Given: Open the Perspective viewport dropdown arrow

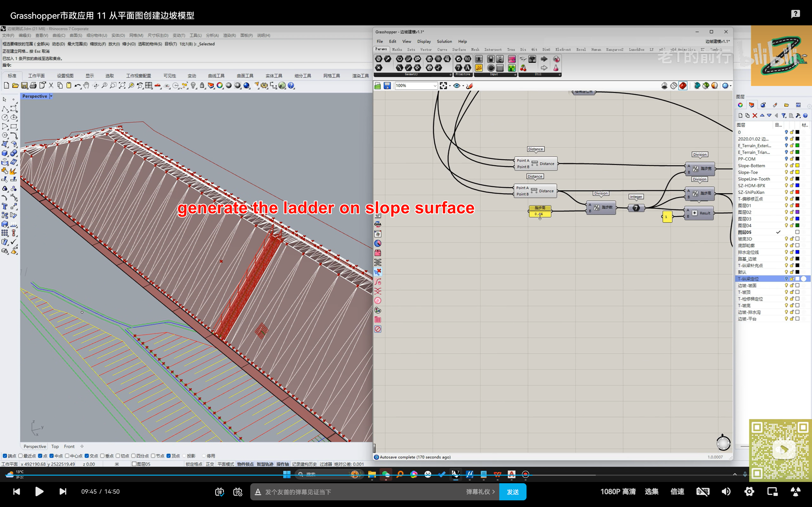Looking at the screenshot, I should [51, 96].
